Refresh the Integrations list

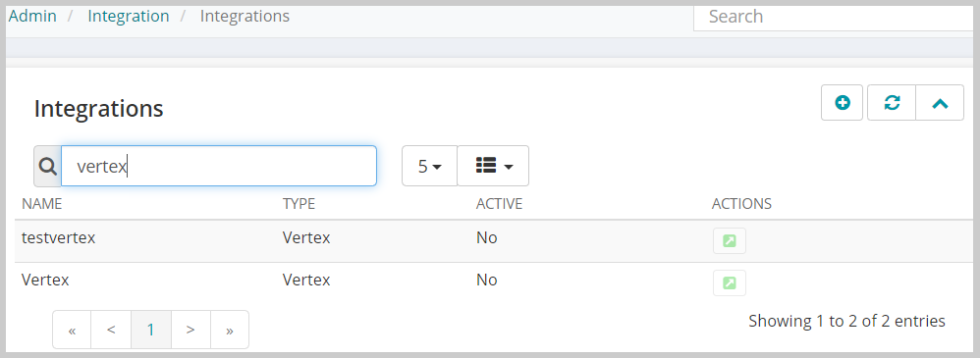[x=892, y=102]
